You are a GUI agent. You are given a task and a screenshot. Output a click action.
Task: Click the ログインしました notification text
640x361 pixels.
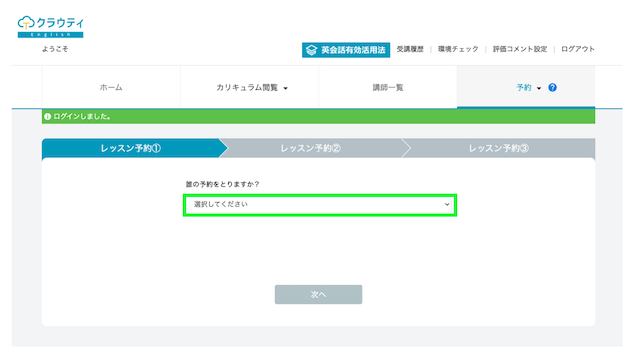(82, 116)
